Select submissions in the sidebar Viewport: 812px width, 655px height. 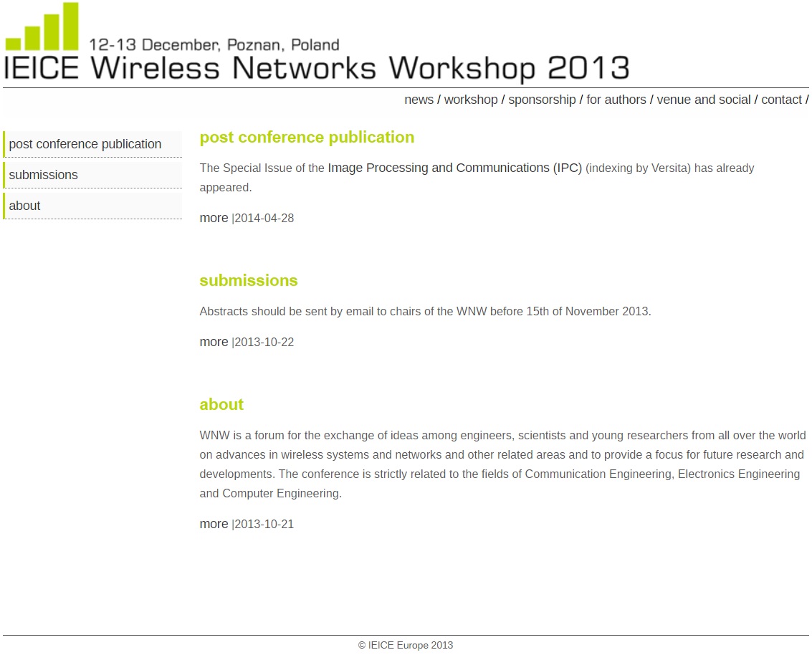[43, 175]
